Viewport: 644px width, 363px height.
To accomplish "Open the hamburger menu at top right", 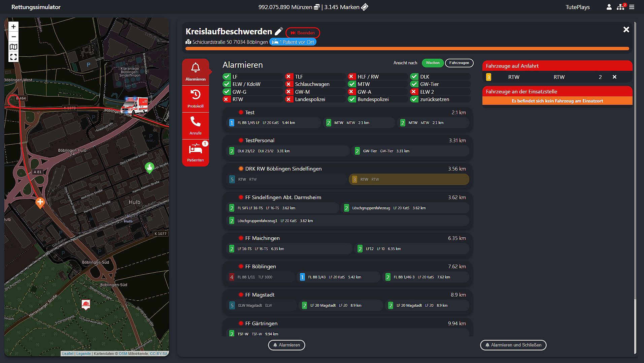I will [x=632, y=7].
